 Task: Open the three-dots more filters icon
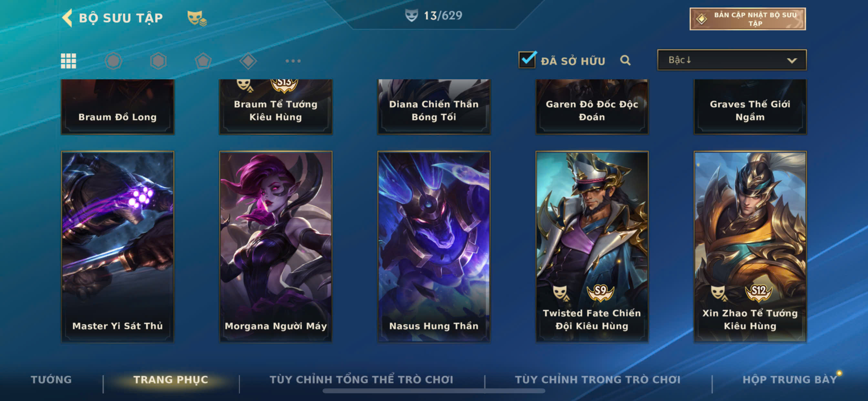click(293, 61)
